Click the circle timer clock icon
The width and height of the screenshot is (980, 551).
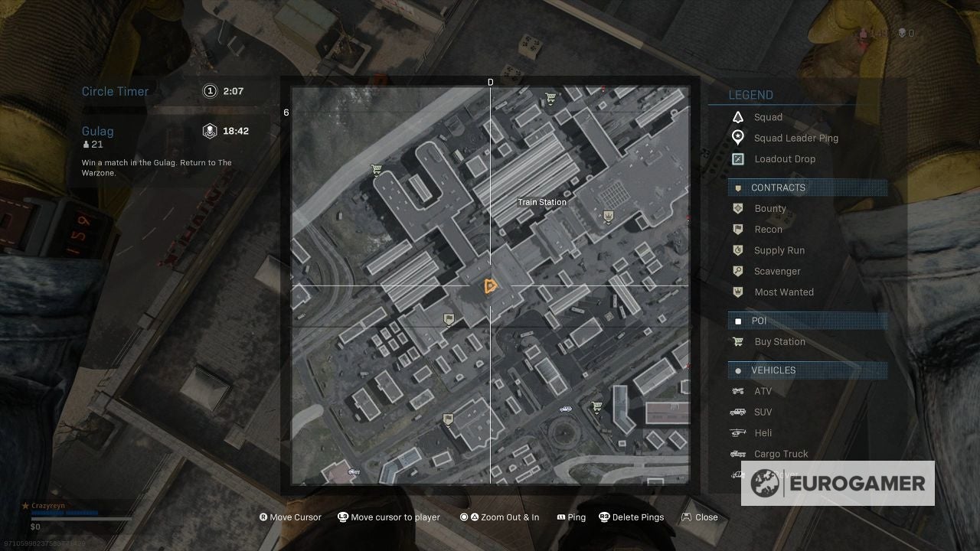click(x=210, y=91)
